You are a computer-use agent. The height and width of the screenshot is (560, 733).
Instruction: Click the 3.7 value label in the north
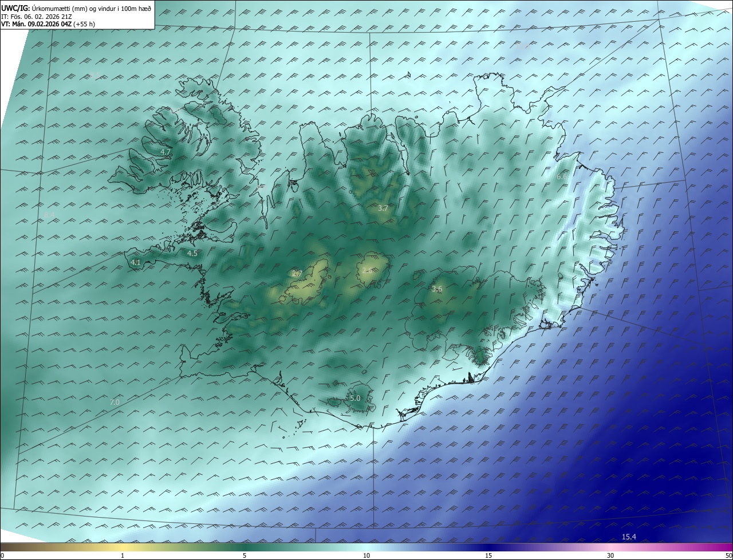(383, 208)
